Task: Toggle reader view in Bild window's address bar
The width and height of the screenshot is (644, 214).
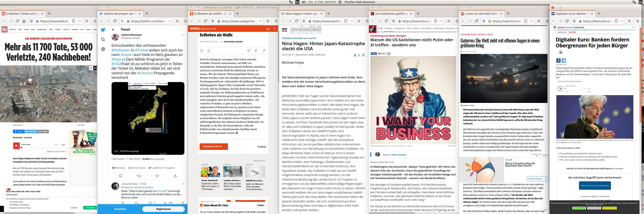Action: [74, 21]
